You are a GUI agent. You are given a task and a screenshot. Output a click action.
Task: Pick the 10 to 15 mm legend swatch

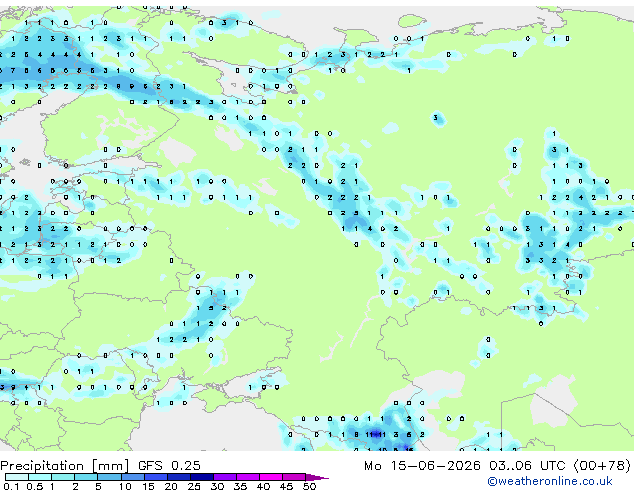coord(133,477)
